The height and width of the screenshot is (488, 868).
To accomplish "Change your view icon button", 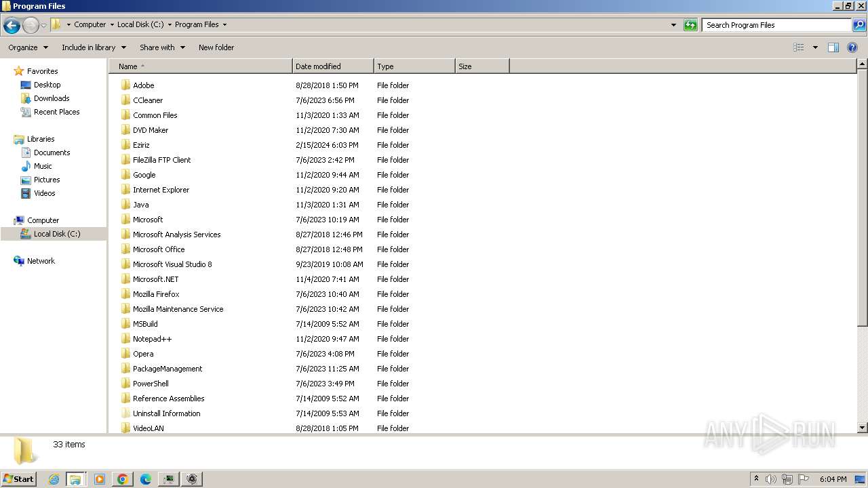I will [799, 47].
